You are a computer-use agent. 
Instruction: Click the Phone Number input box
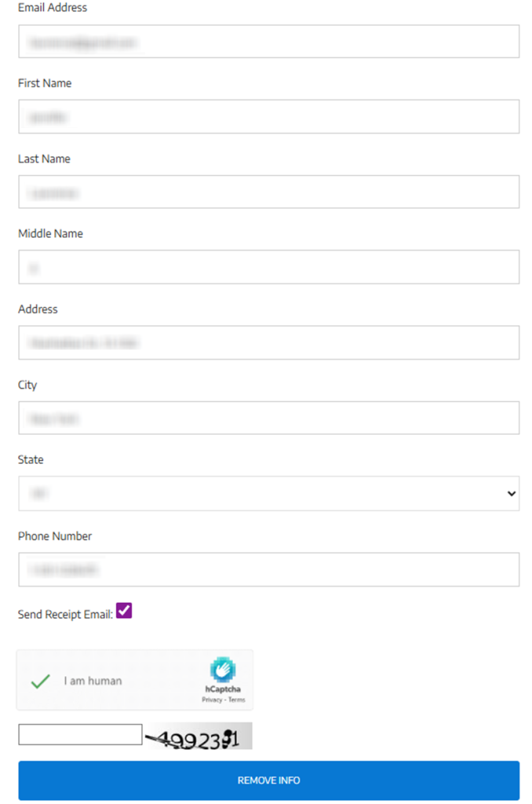(x=268, y=569)
